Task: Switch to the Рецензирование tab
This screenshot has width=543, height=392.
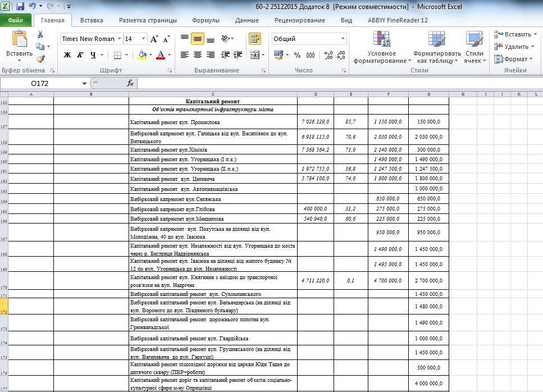Action: click(x=300, y=20)
